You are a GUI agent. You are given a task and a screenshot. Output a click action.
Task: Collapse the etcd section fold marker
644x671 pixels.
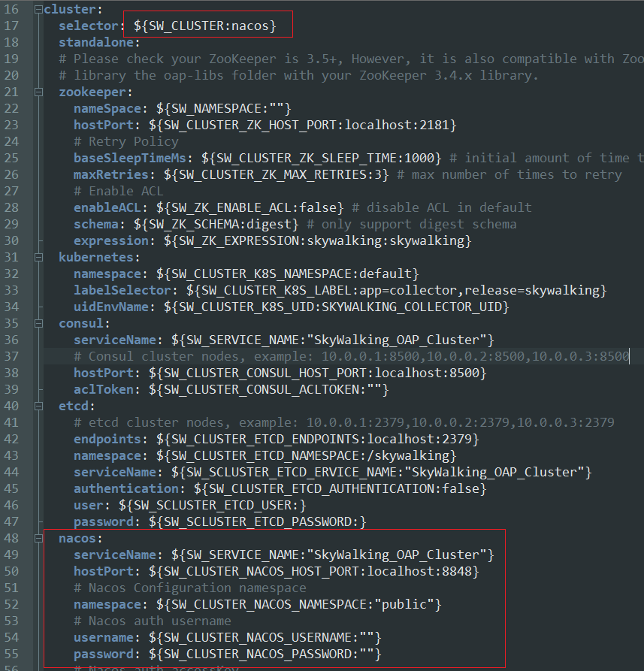pos(38,406)
